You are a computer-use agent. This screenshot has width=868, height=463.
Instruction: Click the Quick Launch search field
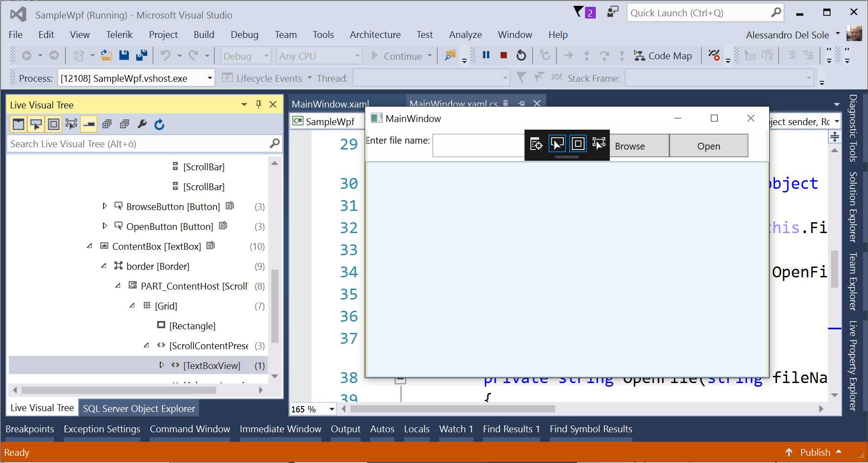coord(699,13)
